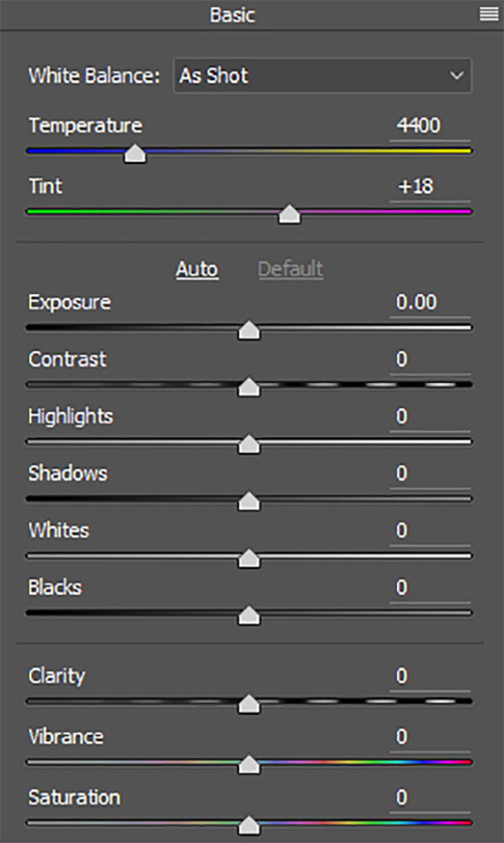Select the Highlights slider thumb
504x843 pixels.
(249, 444)
